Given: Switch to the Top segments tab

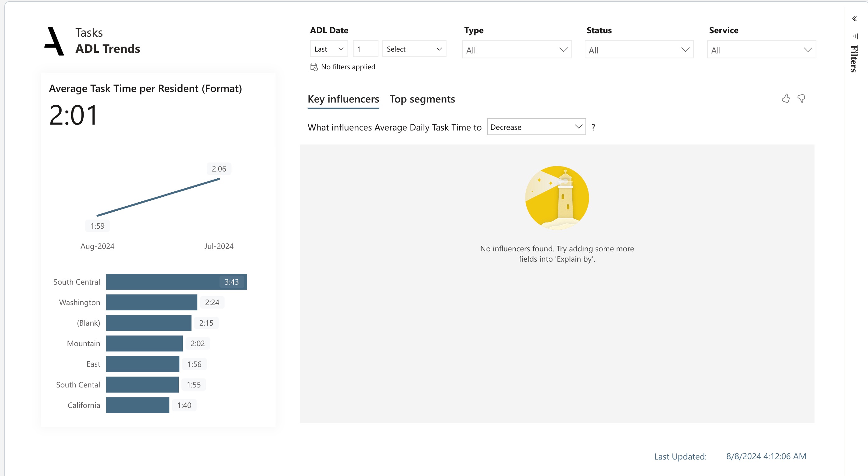Looking at the screenshot, I should (422, 99).
